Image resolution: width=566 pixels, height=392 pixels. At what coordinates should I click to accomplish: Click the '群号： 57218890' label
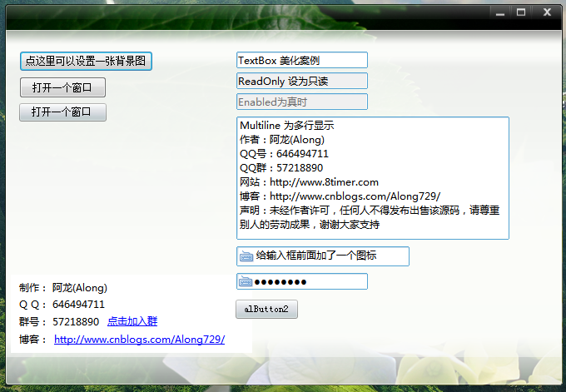click(59, 321)
